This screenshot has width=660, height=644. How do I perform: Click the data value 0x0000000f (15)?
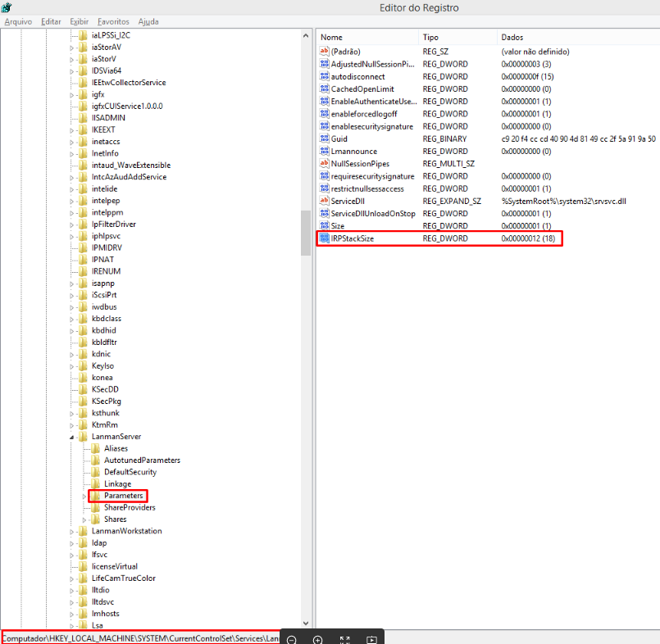(x=527, y=76)
